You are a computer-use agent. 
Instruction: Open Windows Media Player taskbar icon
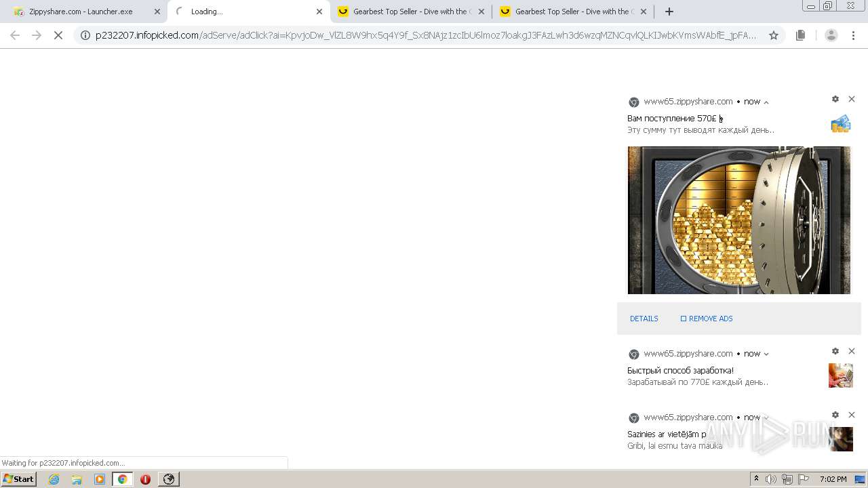tap(100, 479)
